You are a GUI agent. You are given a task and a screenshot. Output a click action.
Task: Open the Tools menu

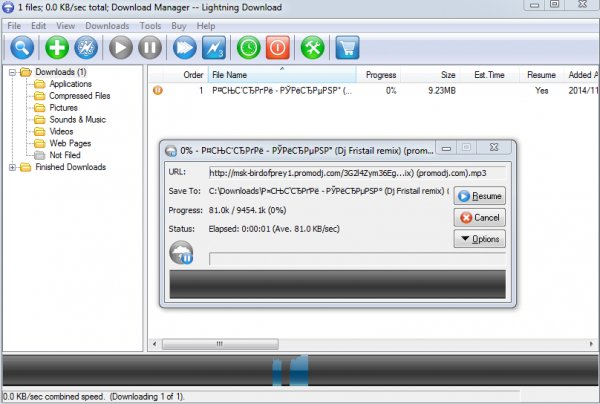150,26
